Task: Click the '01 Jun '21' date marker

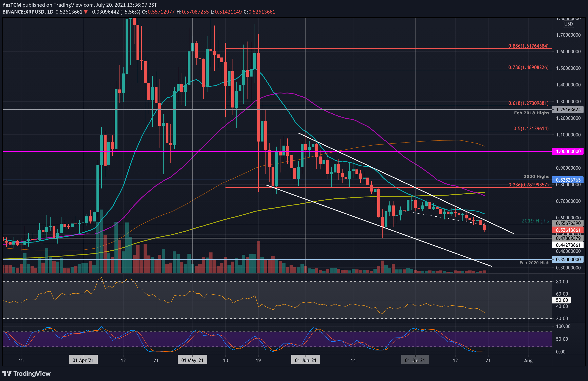Action: click(x=305, y=360)
